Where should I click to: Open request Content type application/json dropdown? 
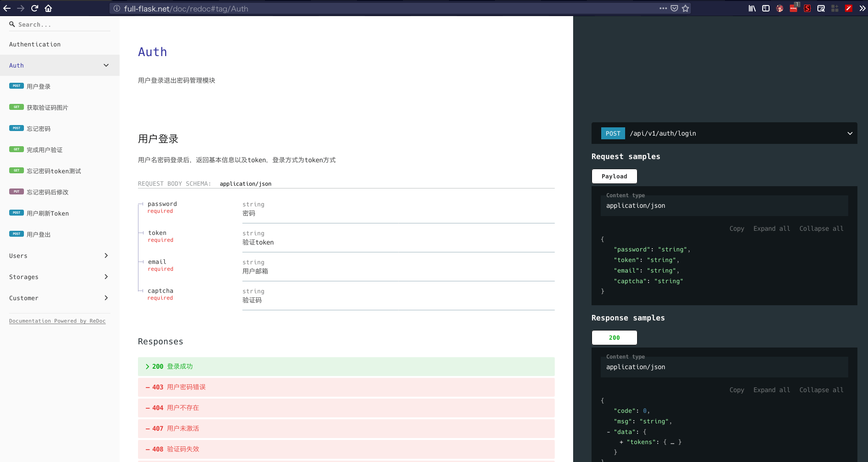pos(724,205)
